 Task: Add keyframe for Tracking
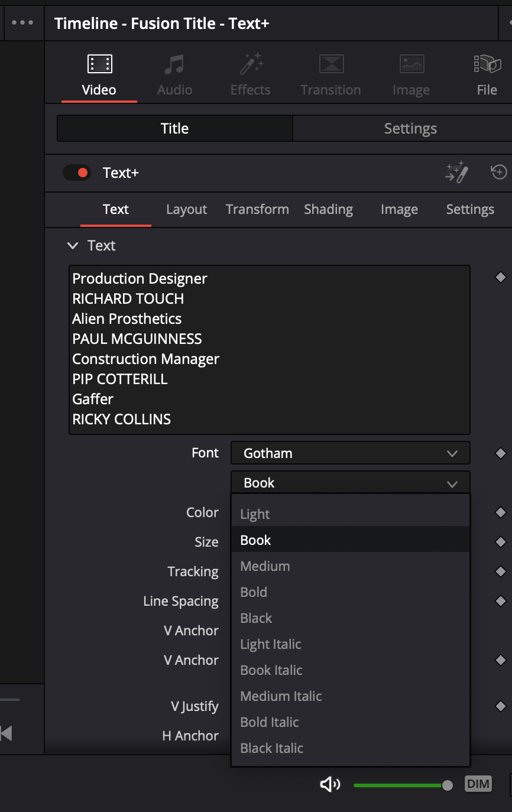[x=501, y=571]
